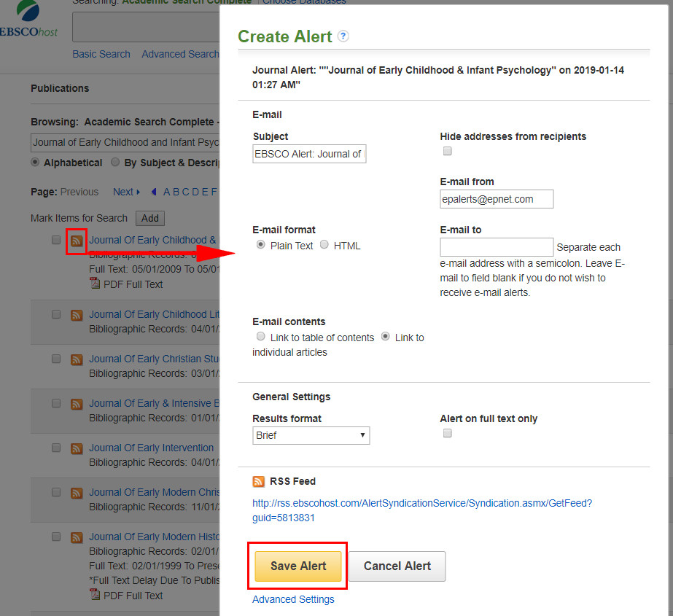Click the main EBSCOhost search box
The height and width of the screenshot is (616, 673).
[146, 27]
